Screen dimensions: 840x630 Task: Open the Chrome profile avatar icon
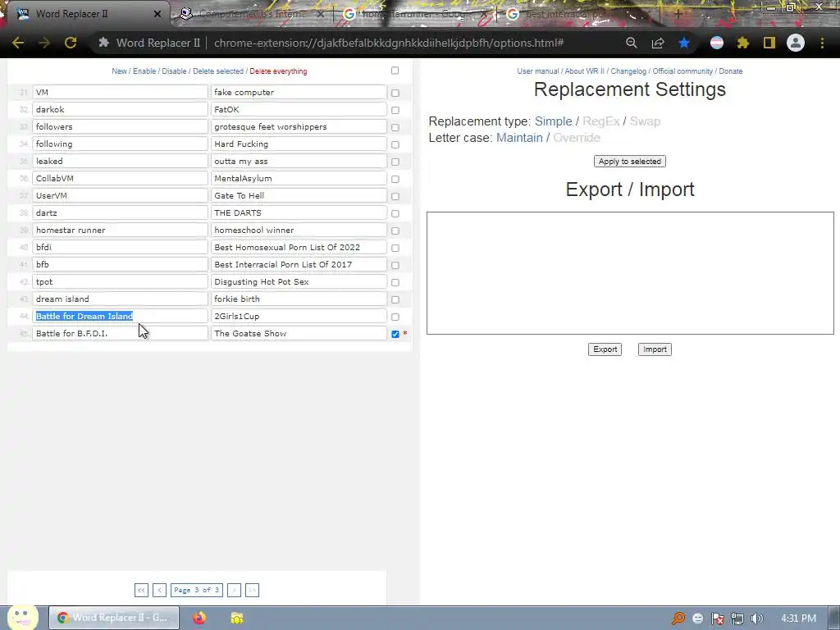[796, 43]
